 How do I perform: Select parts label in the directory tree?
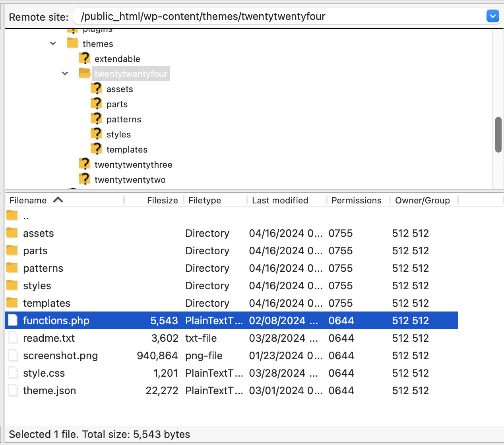coord(117,104)
